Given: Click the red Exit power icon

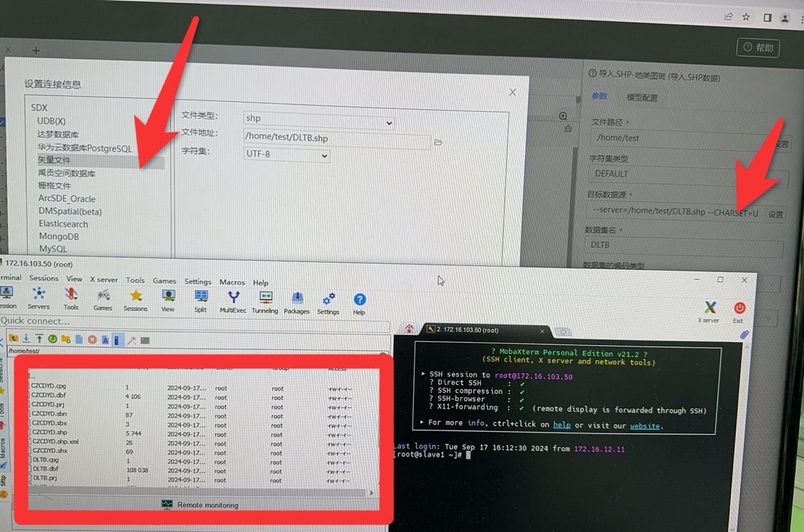Looking at the screenshot, I should click(739, 312).
